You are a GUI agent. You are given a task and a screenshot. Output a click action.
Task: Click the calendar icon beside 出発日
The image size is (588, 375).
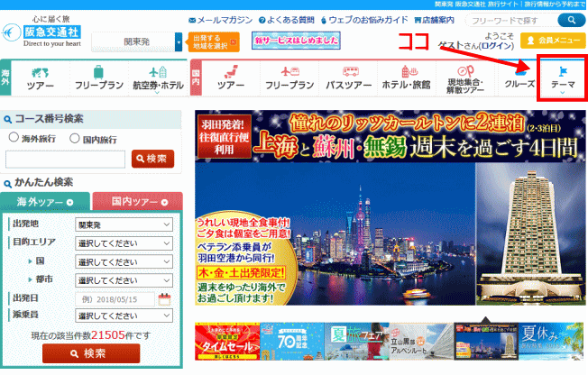pos(165,299)
